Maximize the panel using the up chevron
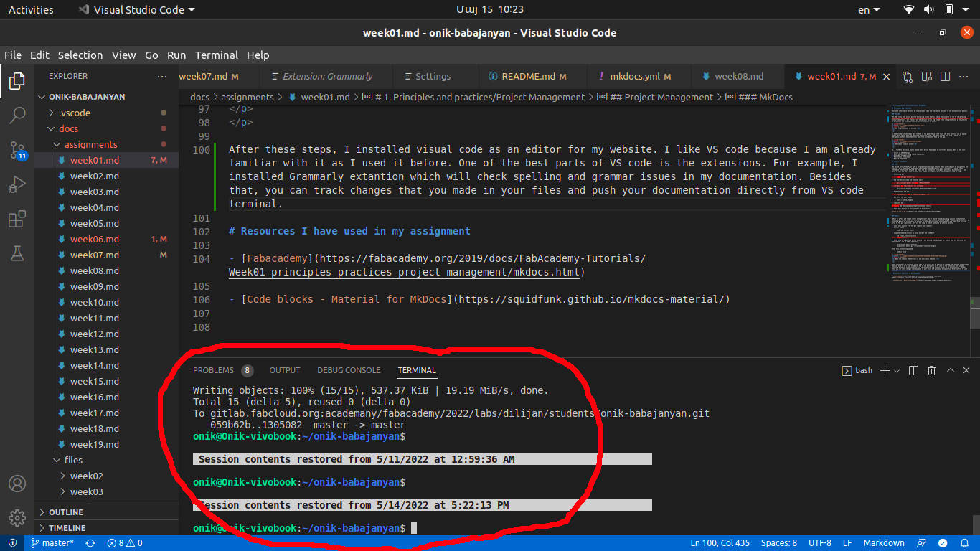Screen dimensions: 980x551 coord(951,370)
